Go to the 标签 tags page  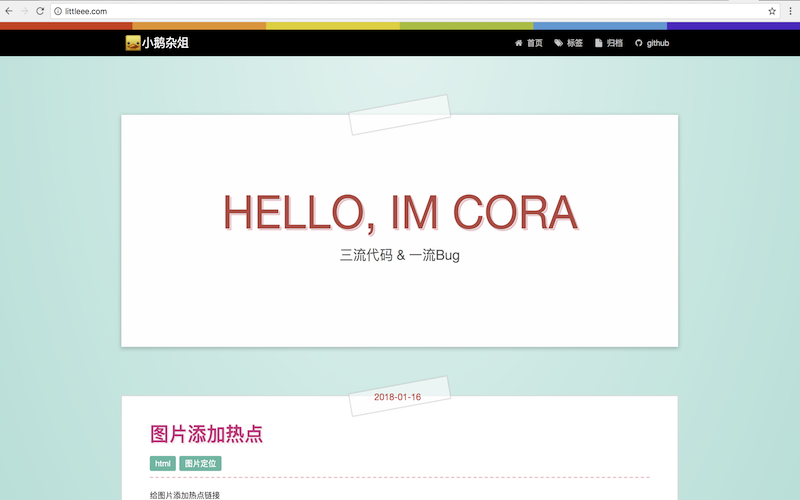(575, 43)
